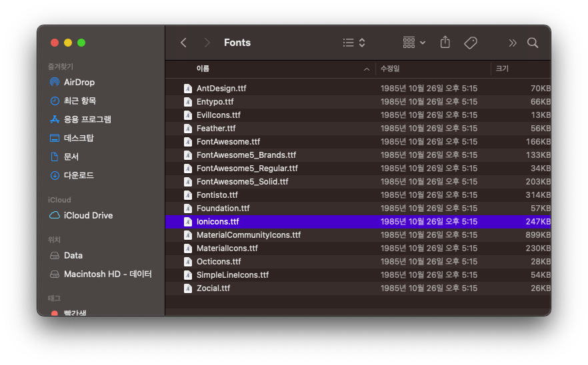
Task: Click the download icon beside 다운로드
Action: (55, 175)
